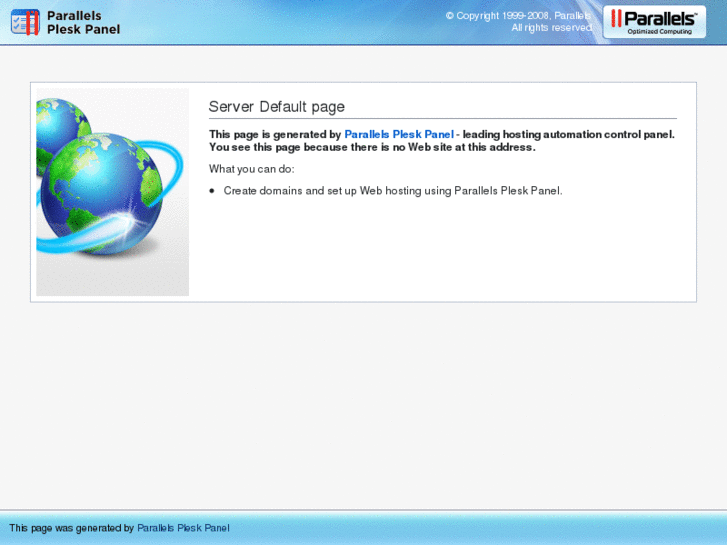The image size is (727, 545).
Task: Click the globe illustration image
Action: point(113,192)
